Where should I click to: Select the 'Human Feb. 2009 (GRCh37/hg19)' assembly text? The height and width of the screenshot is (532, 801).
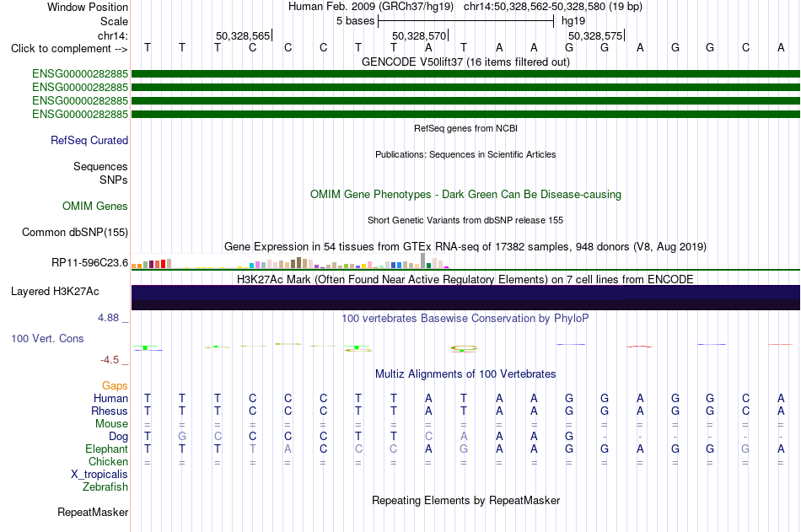(x=370, y=7)
